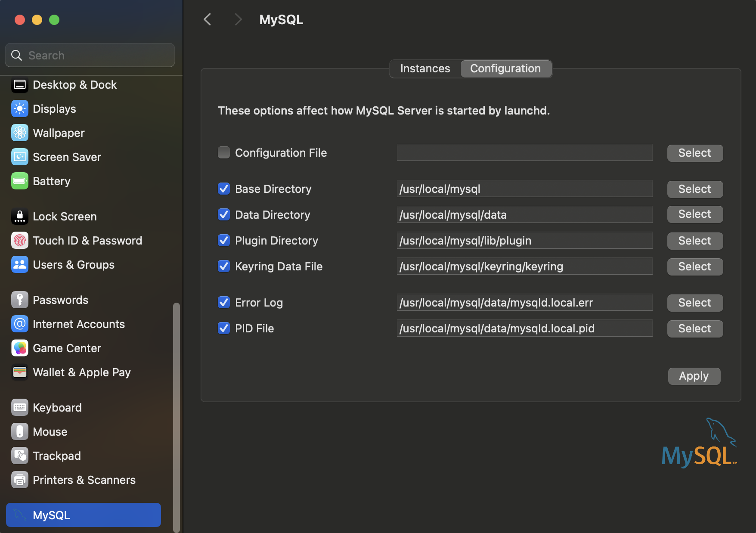Image resolution: width=756 pixels, height=533 pixels.
Task: Open Desktop & Dock settings icon
Action: tap(20, 85)
